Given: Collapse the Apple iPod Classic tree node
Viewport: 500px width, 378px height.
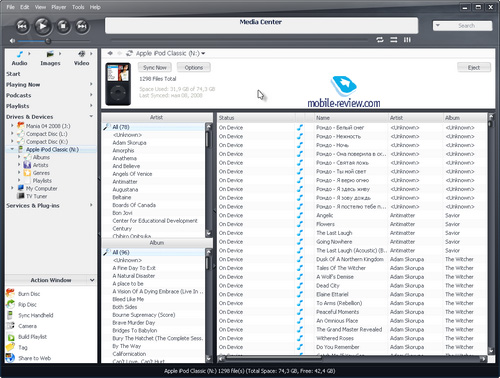Looking at the screenshot, I should click(x=12, y=149).
